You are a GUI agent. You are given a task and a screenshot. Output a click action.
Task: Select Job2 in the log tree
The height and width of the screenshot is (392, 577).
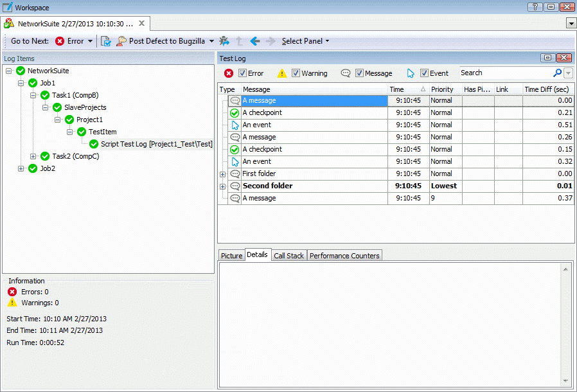coord(48,168)
